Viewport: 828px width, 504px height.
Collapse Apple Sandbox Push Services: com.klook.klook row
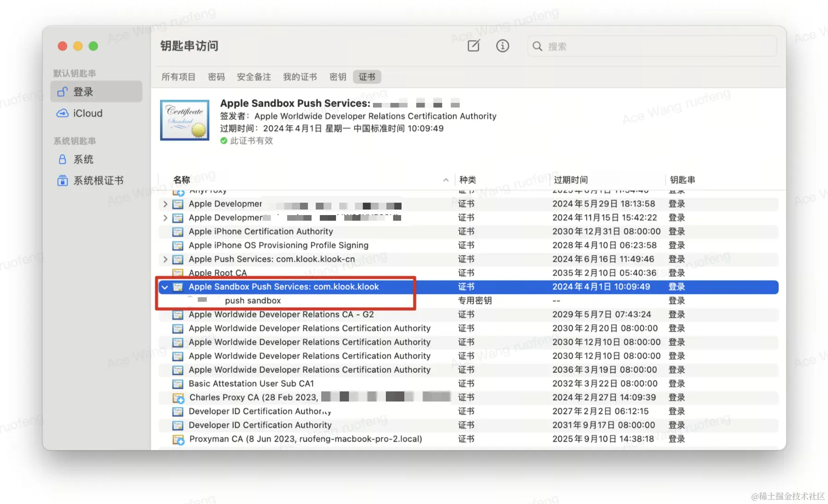coord(165,287)
